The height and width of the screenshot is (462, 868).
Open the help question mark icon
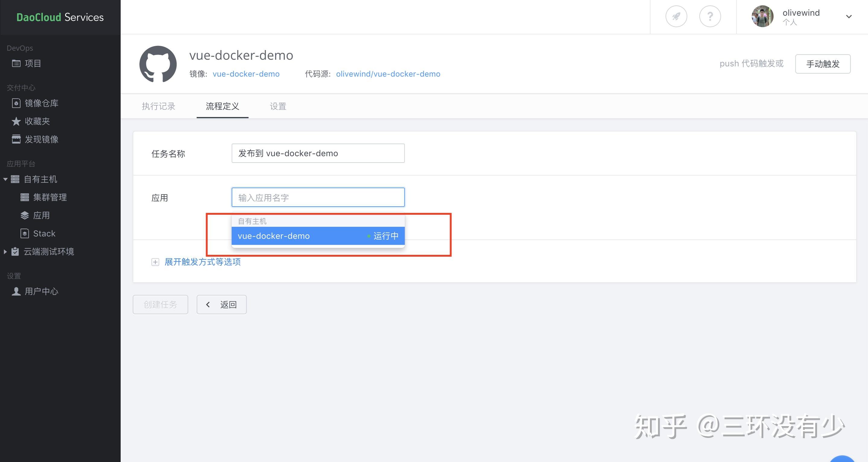pyautogui.click(x=710, y=16)
